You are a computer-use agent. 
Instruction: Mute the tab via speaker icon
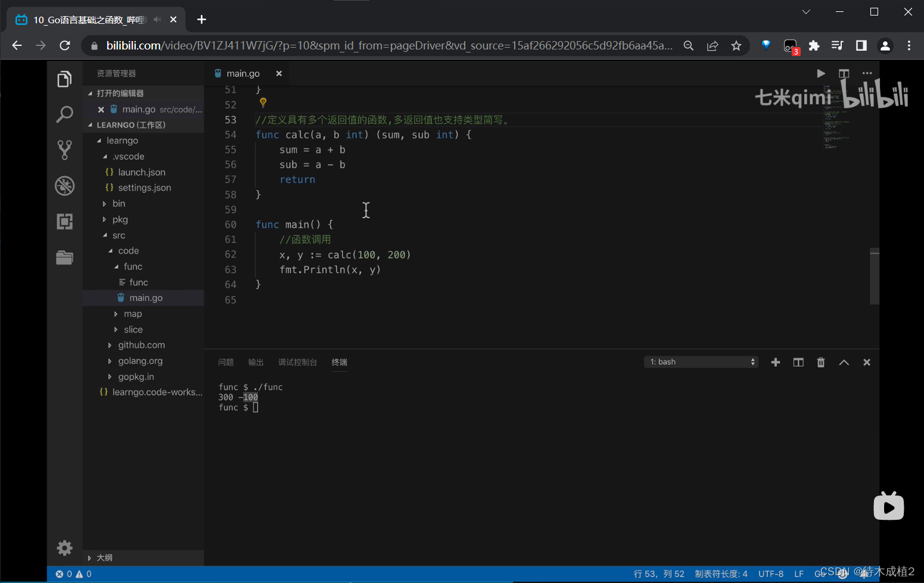point(157,20)
